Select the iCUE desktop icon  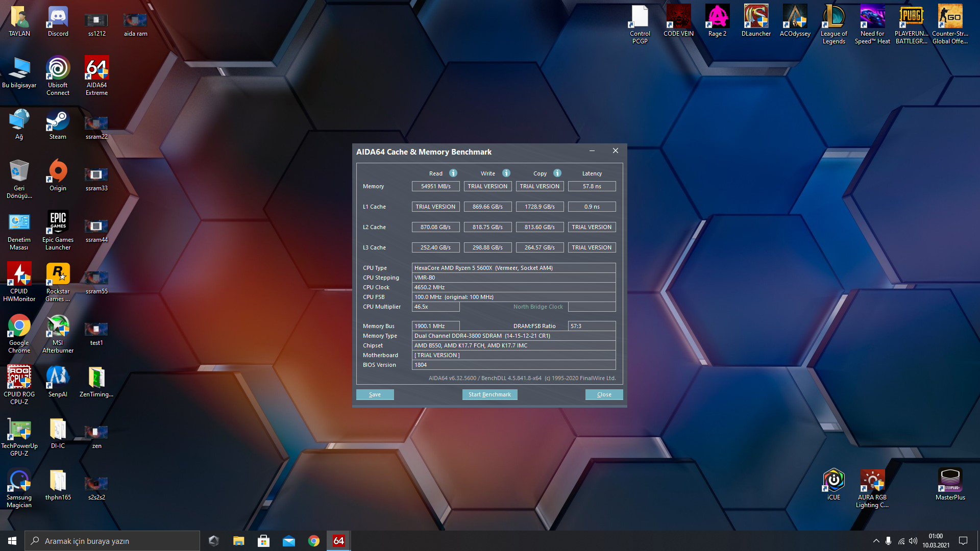[834, 484]
